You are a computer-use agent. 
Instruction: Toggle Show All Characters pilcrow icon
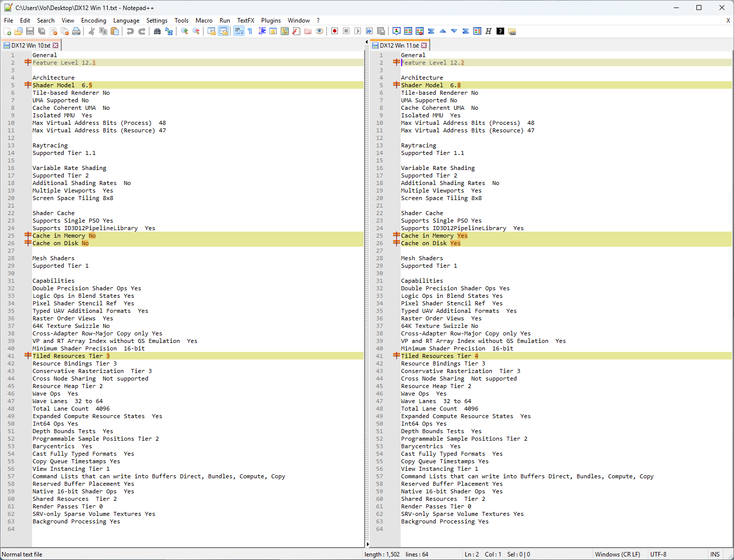(x=250, y=31)
